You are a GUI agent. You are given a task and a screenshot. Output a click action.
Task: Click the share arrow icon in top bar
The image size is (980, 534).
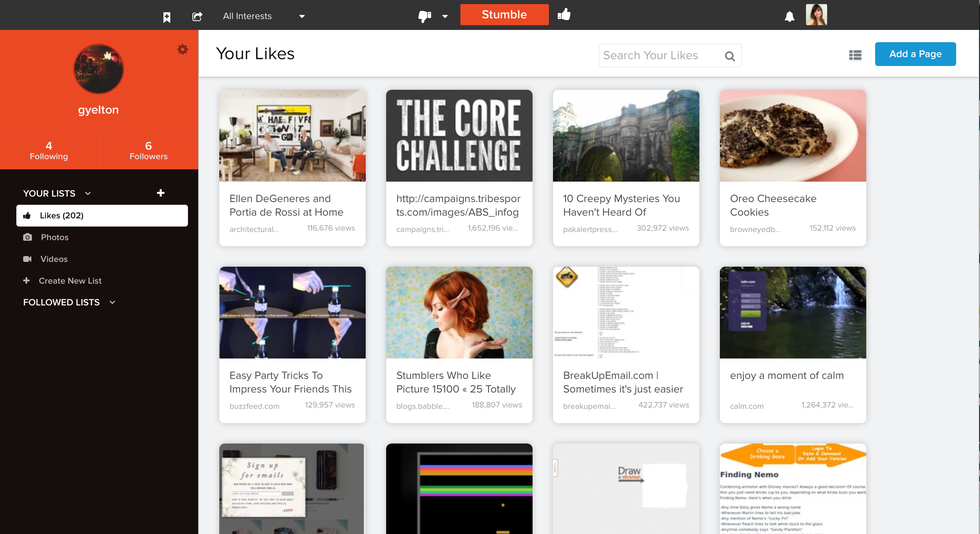(197, 16)
